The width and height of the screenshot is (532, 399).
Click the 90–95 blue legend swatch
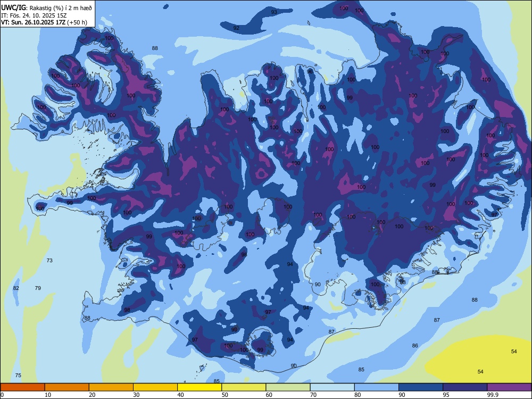[421, 387]
